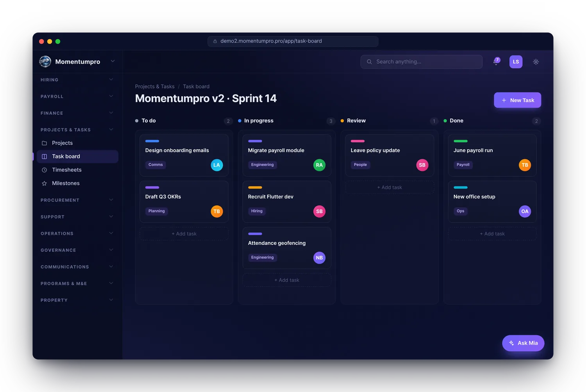Click the Comms tag
This screenshot has width=586, height=392.
point(155,165)
